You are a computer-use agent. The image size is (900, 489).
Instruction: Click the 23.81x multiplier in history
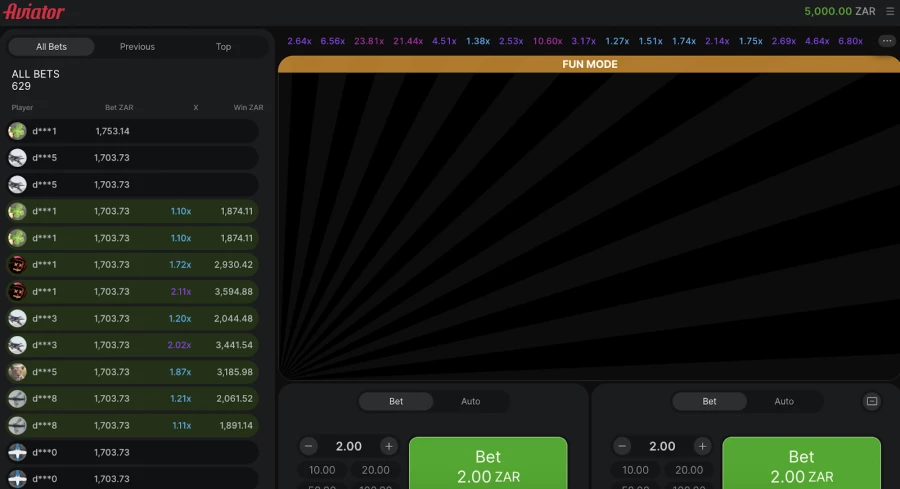[x=369, y=41]
